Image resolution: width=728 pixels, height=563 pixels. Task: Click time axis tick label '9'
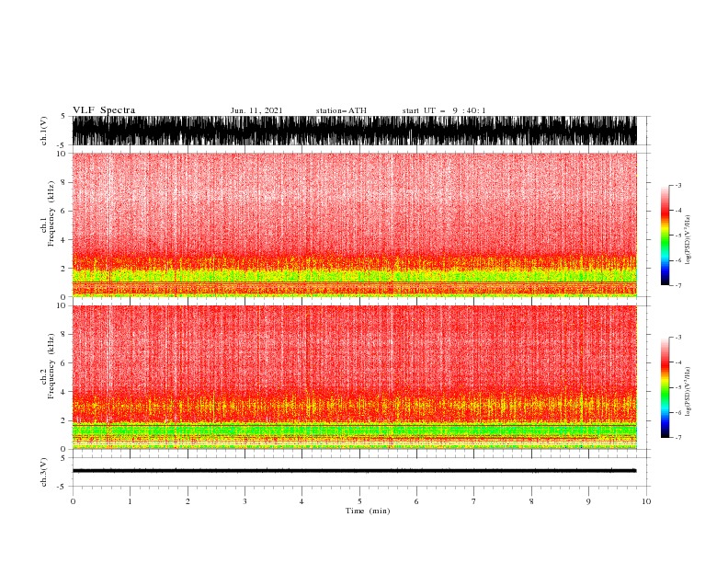[588, 501]
